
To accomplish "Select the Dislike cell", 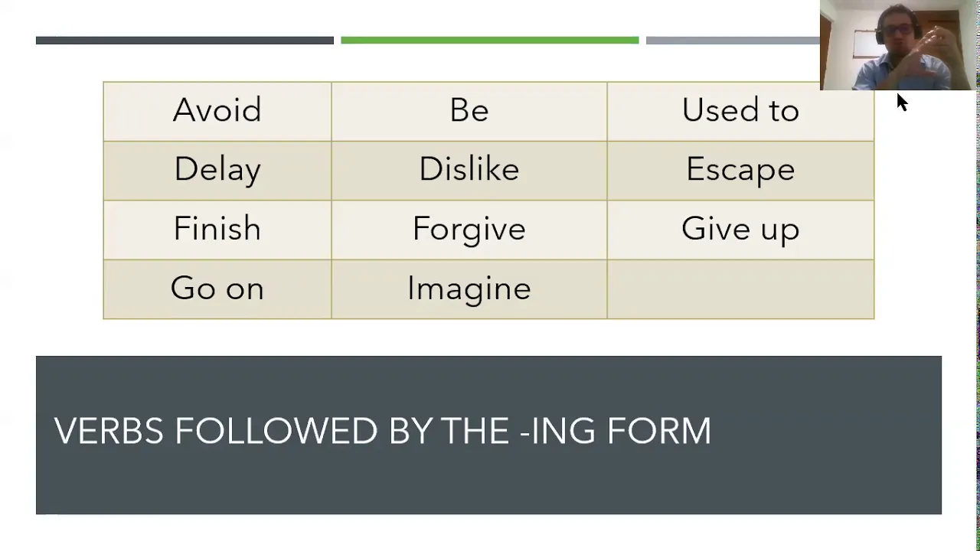I will tap(469, 171).
